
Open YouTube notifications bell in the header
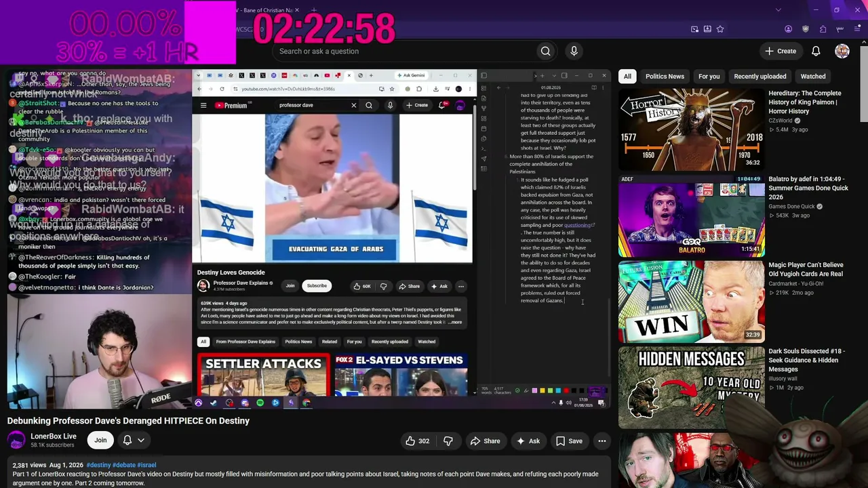click(816, 51)
